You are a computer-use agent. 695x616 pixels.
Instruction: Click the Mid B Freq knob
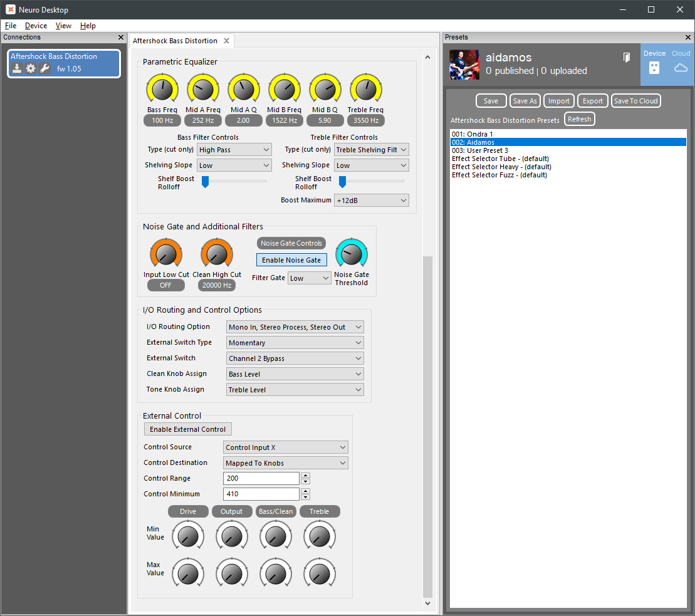pyautogui.click(x=285, y=89)
